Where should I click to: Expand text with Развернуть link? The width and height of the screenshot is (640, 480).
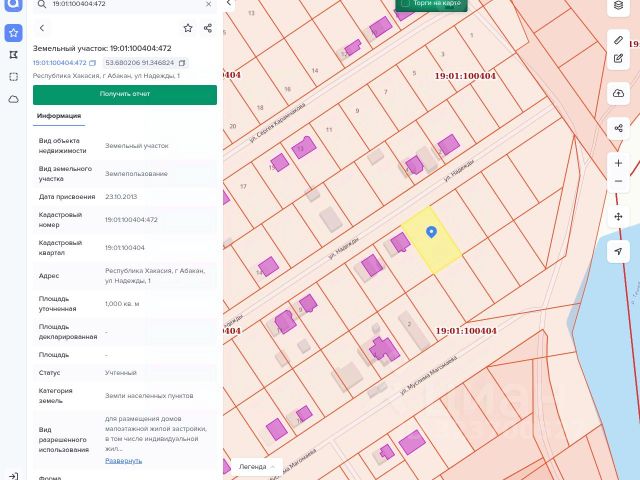click(x=123, y=460)
